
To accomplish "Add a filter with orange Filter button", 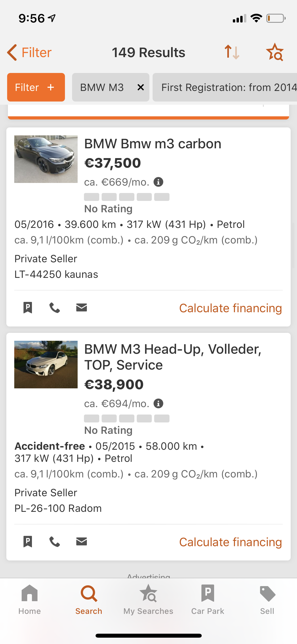I will [x=36, y=87].
